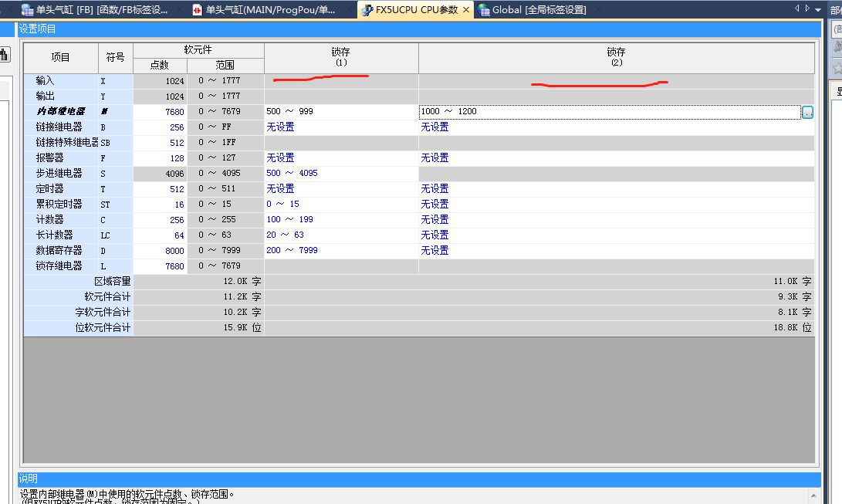842x504 pixels.
Task: Open the document tab list dropdown arrow
Action: [x=817, y=9]
